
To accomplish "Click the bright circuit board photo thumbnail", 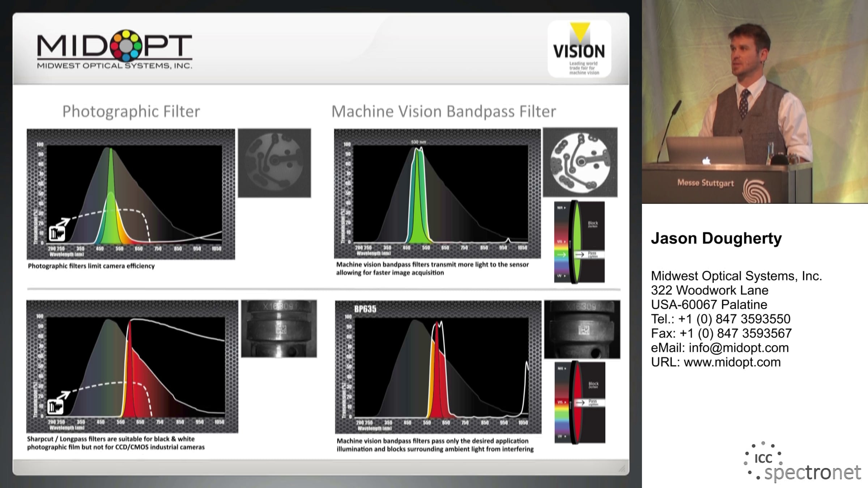I will [x=580, y=162].
